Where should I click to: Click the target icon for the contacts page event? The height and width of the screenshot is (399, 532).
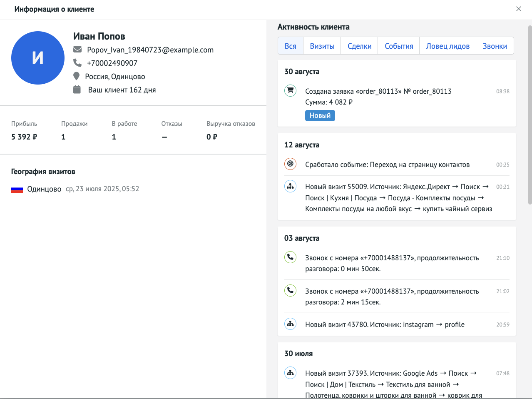[290, 164]
